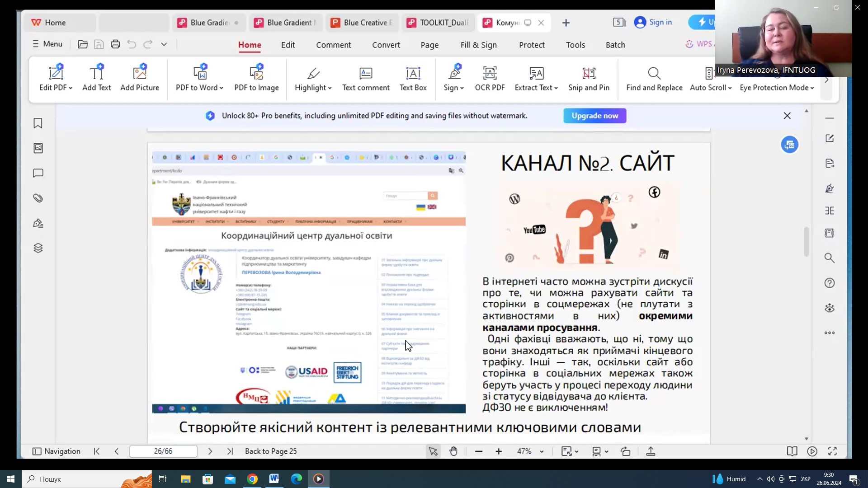Screen dimensions: 868x488
Task: Open the Protect tab
Action: [x=532, y=45]
